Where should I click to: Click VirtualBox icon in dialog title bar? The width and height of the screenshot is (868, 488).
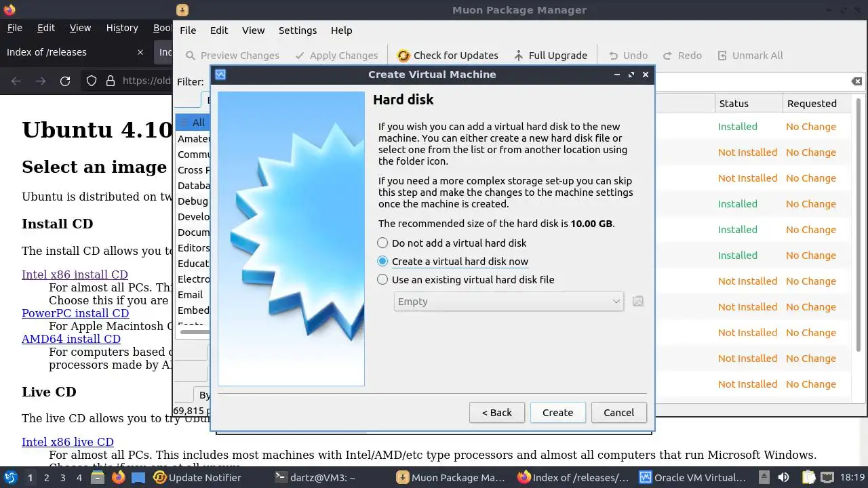click(x=220, y=75)
